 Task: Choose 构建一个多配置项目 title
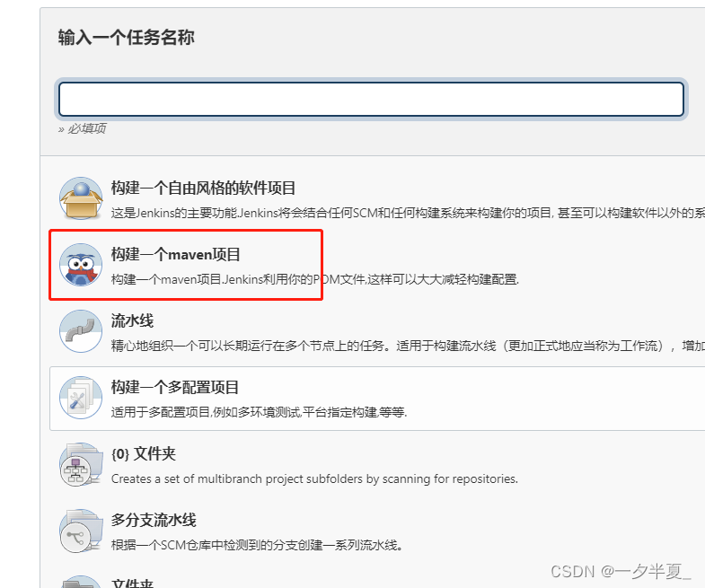coord(175,387)
